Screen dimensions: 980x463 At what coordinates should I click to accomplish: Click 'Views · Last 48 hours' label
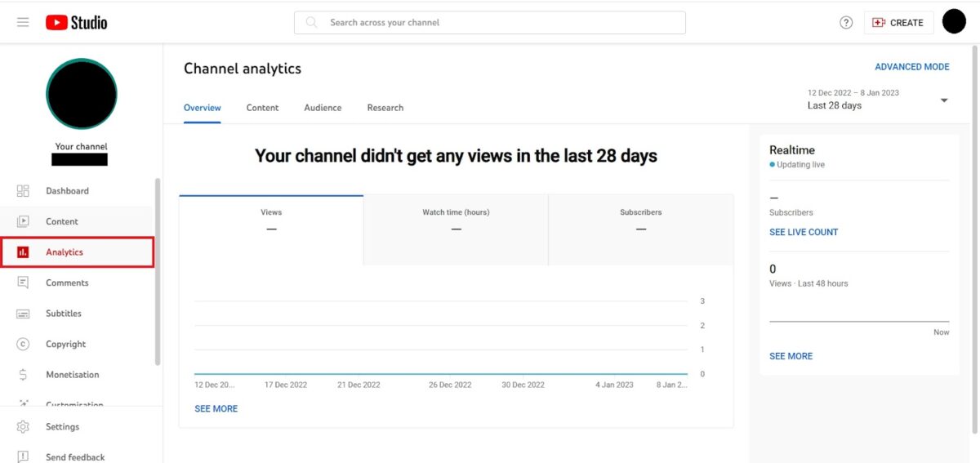click(808, 284)
